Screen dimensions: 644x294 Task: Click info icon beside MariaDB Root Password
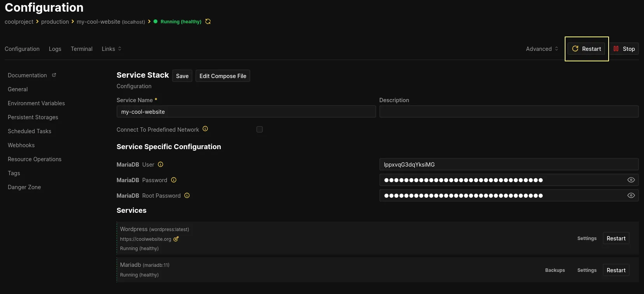pos(187,195)
